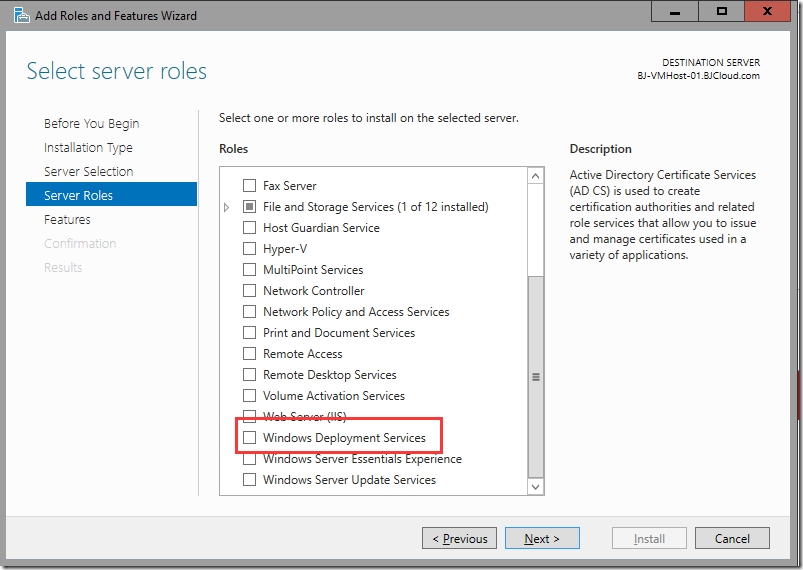Check Volume Activation Services
This screenshot has width=803, height=570.
(249, 395)
